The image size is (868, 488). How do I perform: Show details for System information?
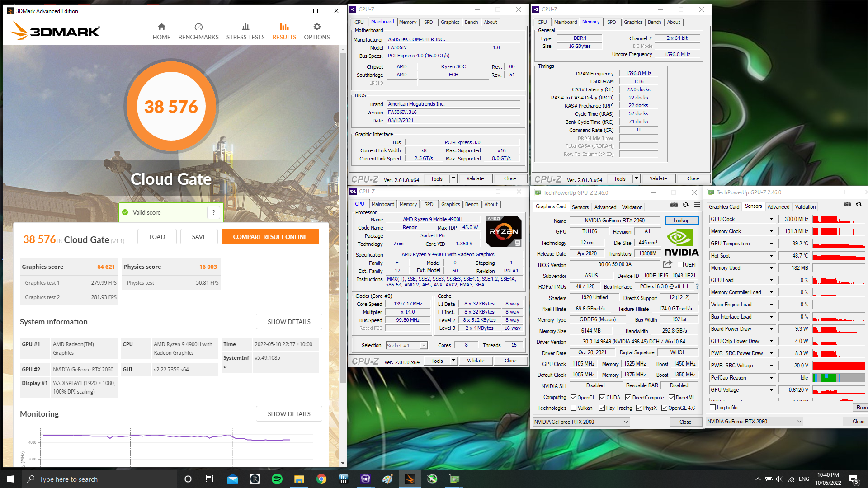289,322
